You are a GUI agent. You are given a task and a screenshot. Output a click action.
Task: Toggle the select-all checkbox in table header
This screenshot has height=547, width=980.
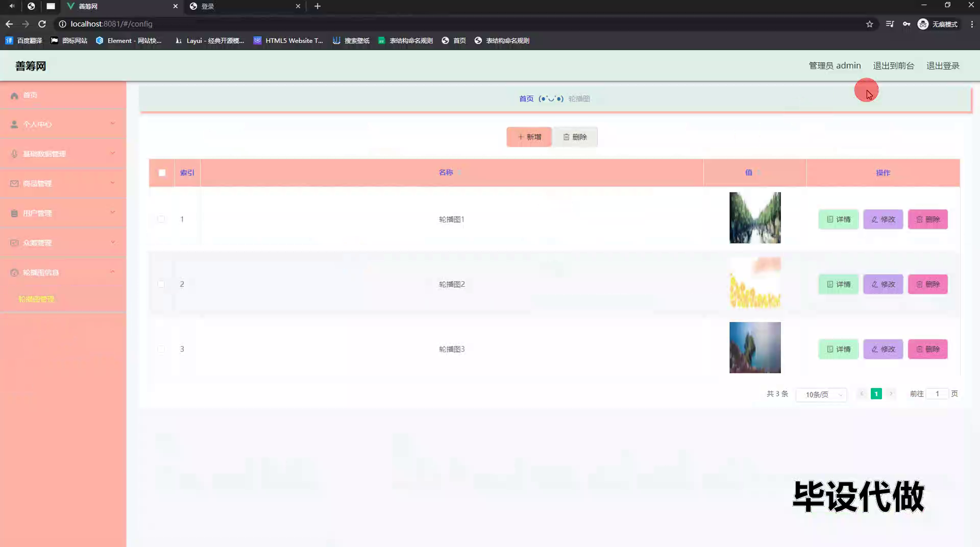tap(162, 173)
